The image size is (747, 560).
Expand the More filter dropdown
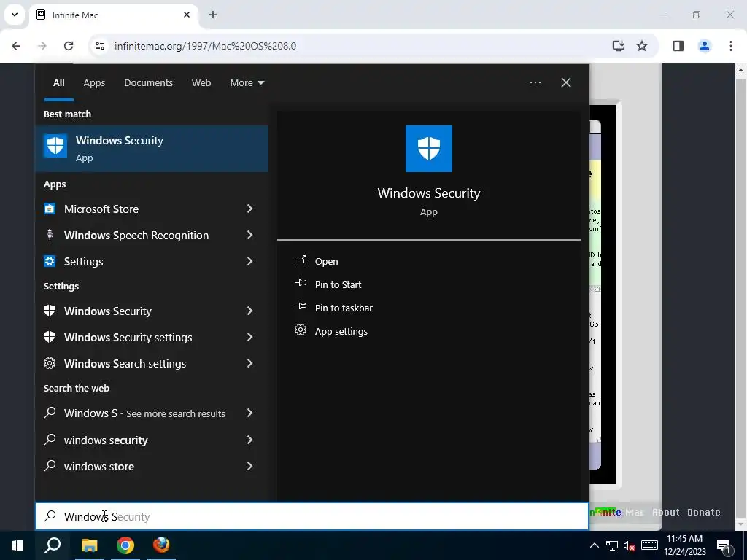(247, 82)
